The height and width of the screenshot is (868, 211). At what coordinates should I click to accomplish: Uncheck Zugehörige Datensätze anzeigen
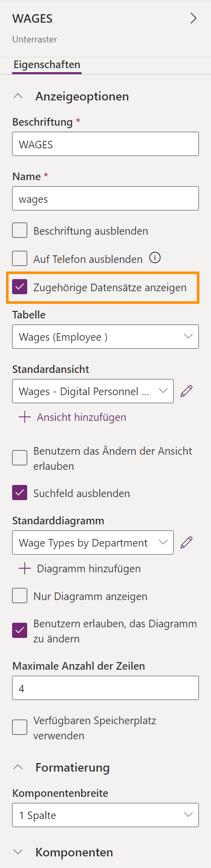20,287
